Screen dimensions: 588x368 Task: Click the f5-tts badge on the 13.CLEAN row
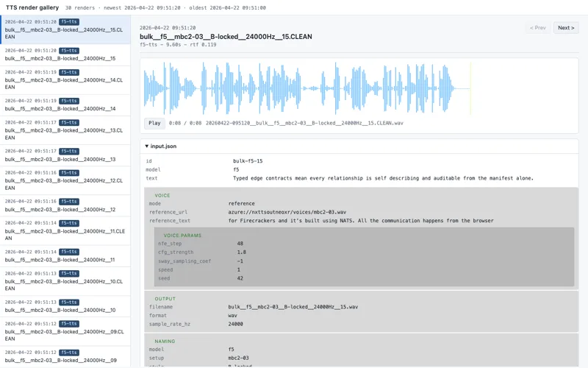(x=69, y=122)
